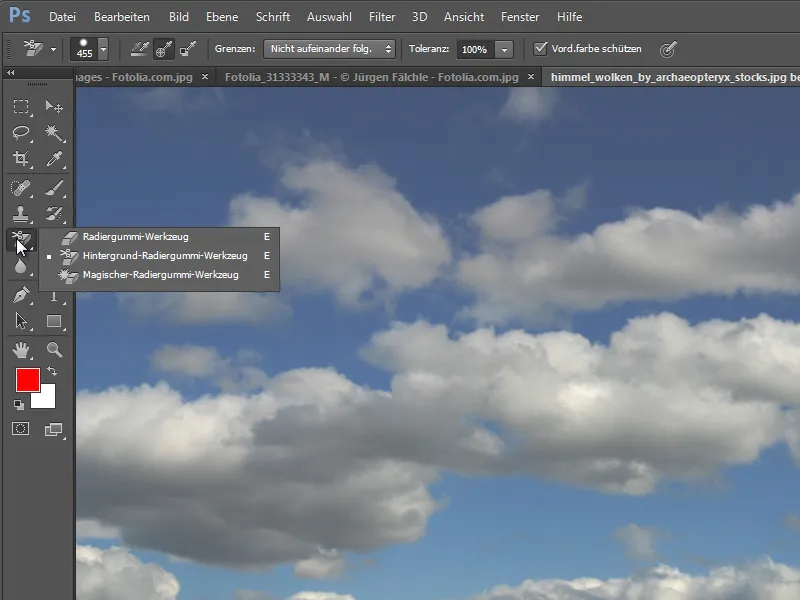Select the Pen tool
The image size is (800, 600).
pos(21,295)
